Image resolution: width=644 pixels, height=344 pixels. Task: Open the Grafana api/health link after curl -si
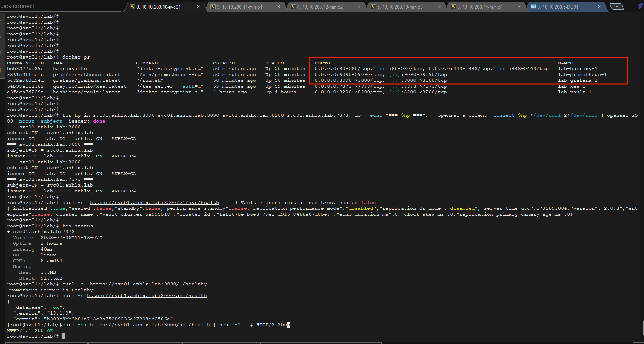(150, 325)
